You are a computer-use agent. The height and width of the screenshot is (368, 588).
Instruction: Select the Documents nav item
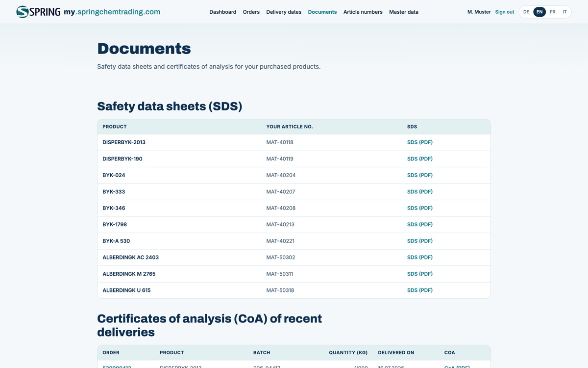tap(322, 12)
